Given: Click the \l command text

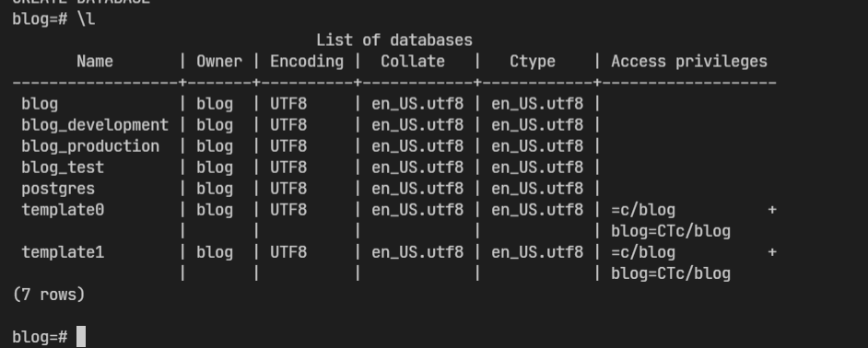Looking at the screenshot, I should 86,19.
